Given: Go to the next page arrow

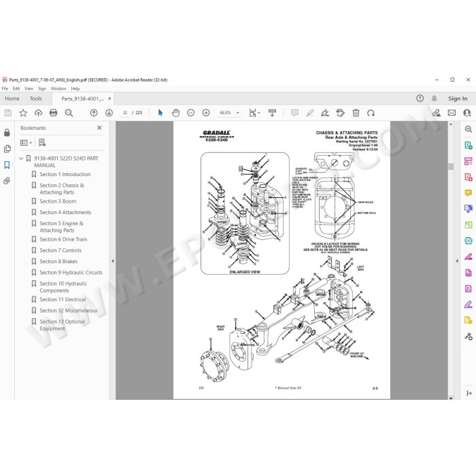Looking at the screenshot, I should (x=109, y=113).
